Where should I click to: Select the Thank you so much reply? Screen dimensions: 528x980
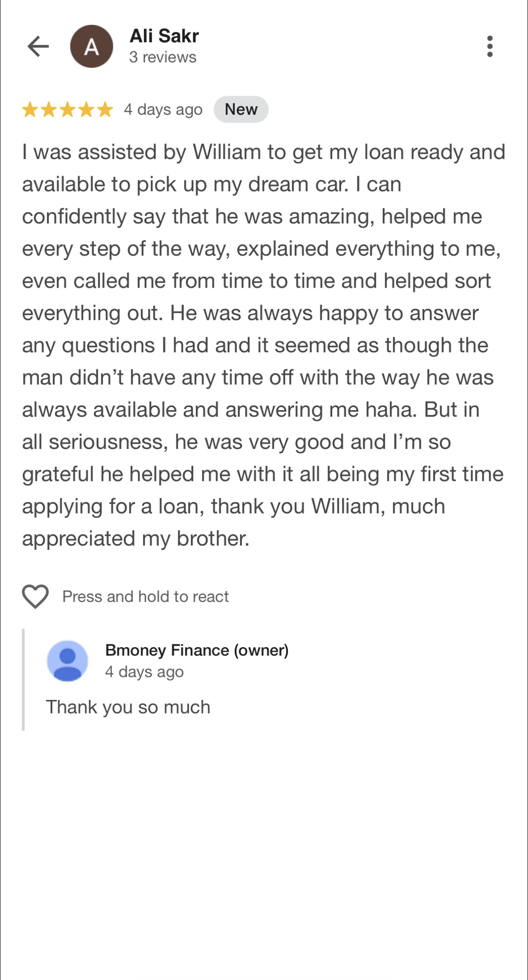tap(129, 707)
